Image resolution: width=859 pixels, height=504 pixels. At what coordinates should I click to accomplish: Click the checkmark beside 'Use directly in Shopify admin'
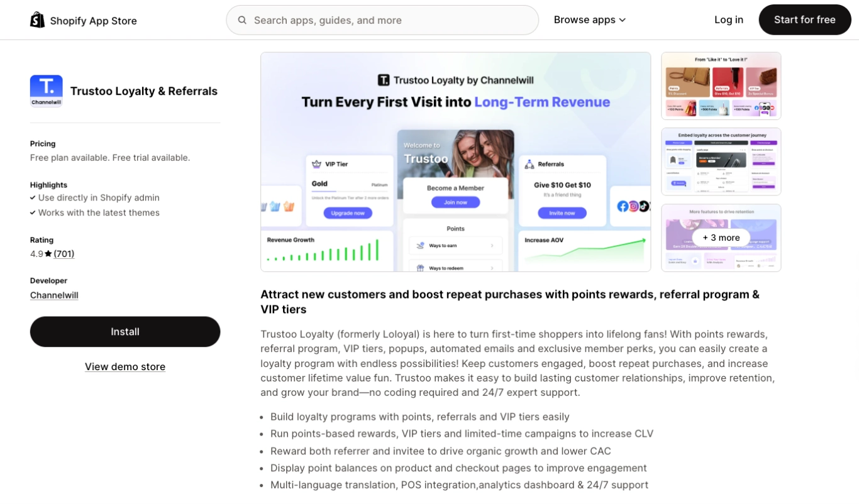coord(33,197)
